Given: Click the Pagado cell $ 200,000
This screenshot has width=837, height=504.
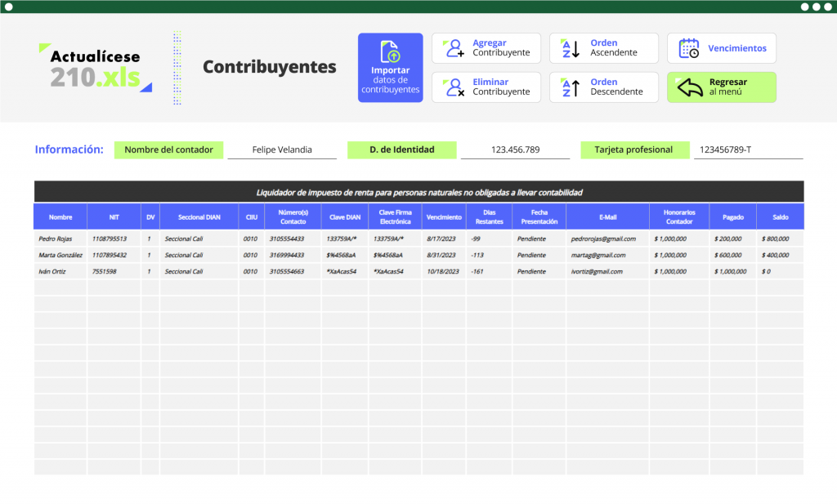Looking at the screenshot, I should click(733, 239).
